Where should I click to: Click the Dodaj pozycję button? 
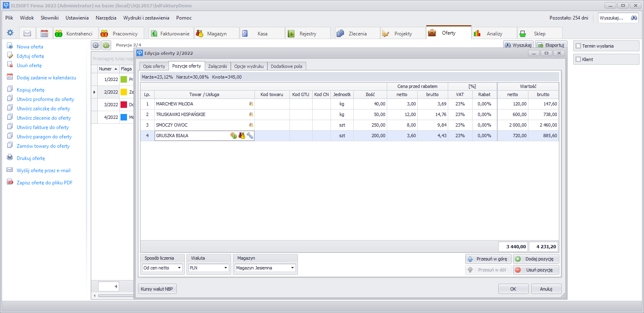[536, 259]
